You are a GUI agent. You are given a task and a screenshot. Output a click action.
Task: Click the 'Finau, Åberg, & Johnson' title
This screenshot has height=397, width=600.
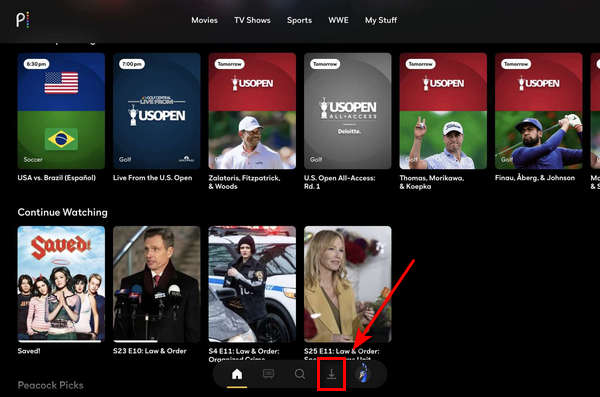pyautogui.click(x=535, y=178)
